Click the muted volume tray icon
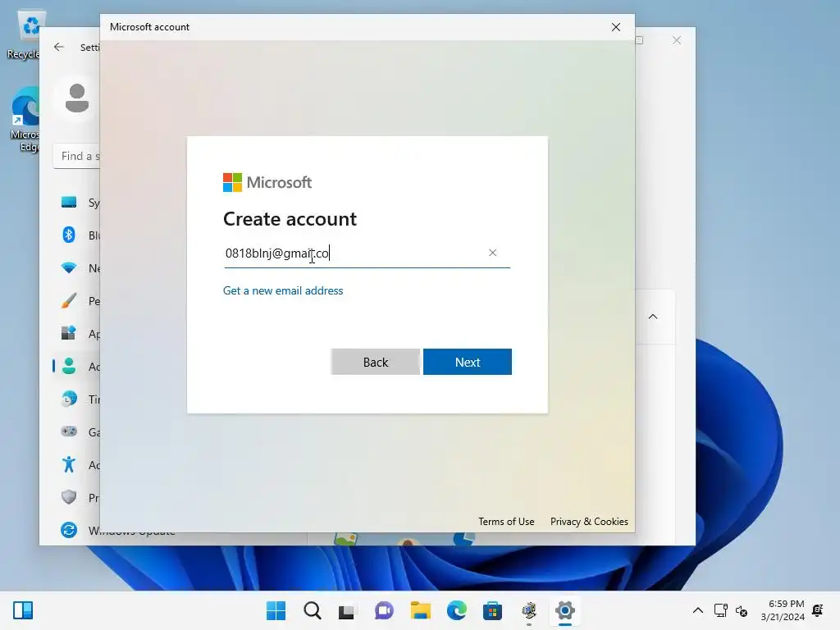This screenshot has width=840, height=630. pos(742,610)
